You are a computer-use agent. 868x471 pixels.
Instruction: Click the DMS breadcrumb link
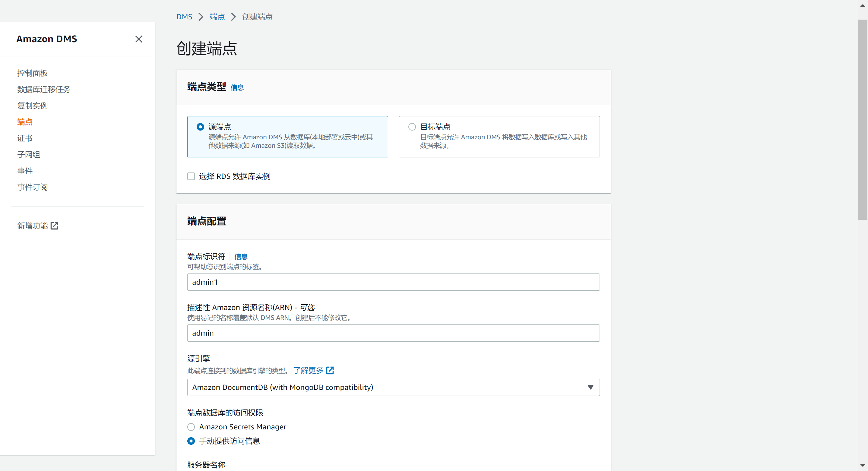(184, 17)
